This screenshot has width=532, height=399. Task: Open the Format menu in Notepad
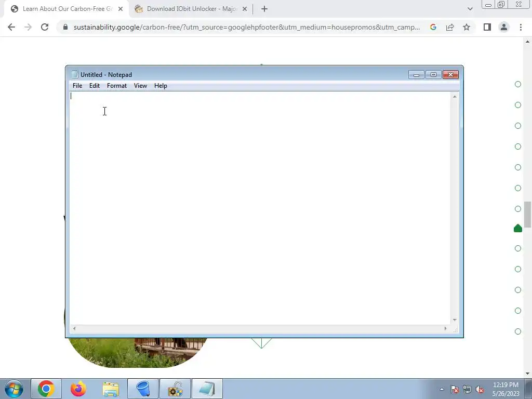click(117, 86)
